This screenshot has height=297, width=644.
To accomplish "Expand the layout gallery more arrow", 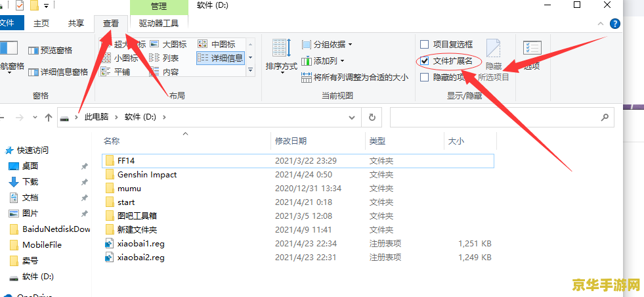I will pos(251,71).
